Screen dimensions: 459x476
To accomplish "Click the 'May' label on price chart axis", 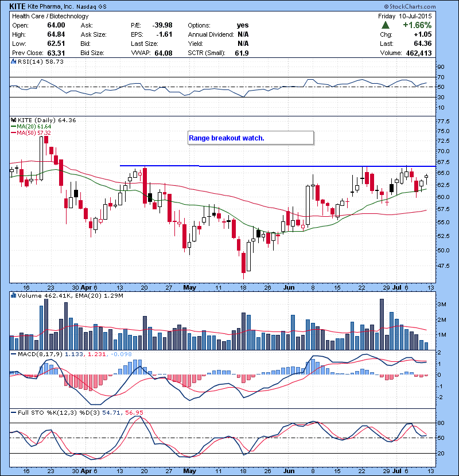I will pos(189,287).
